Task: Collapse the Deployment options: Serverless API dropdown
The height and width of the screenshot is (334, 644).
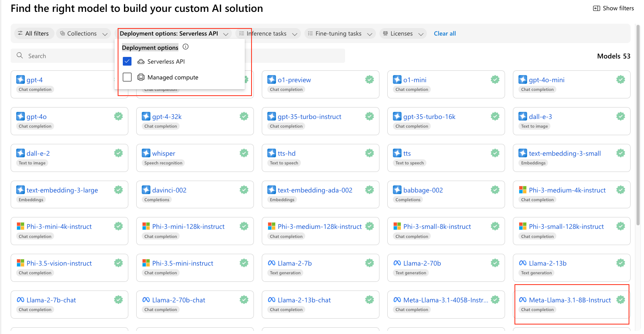Action: tap(174, 34)
